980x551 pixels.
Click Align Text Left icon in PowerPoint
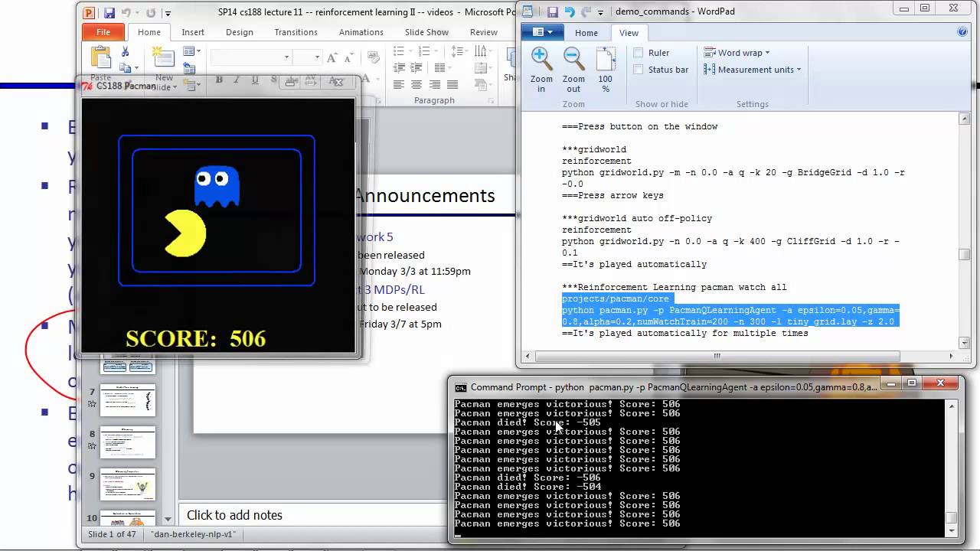coord(399,85)
